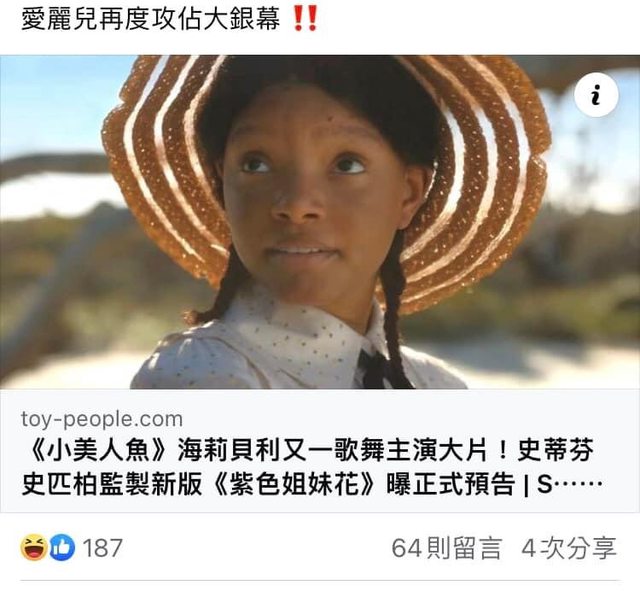
Task: Open the toy-people.com domain link
Action: (102, 420)
